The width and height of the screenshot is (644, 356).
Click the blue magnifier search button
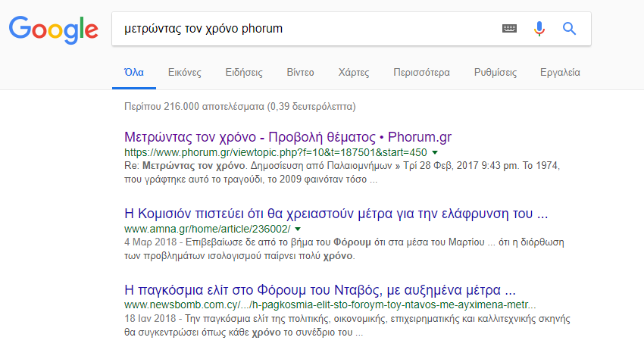(569, 29)
